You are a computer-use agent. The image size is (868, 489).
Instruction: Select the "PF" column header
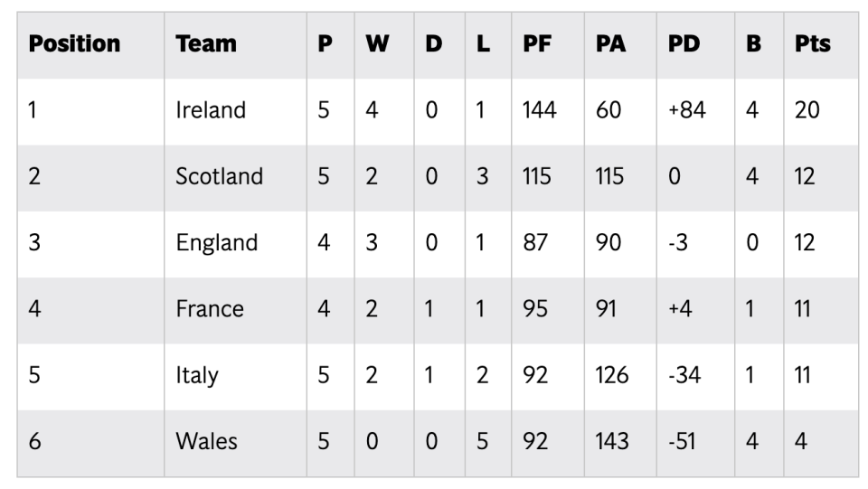(x=537, y=44)
